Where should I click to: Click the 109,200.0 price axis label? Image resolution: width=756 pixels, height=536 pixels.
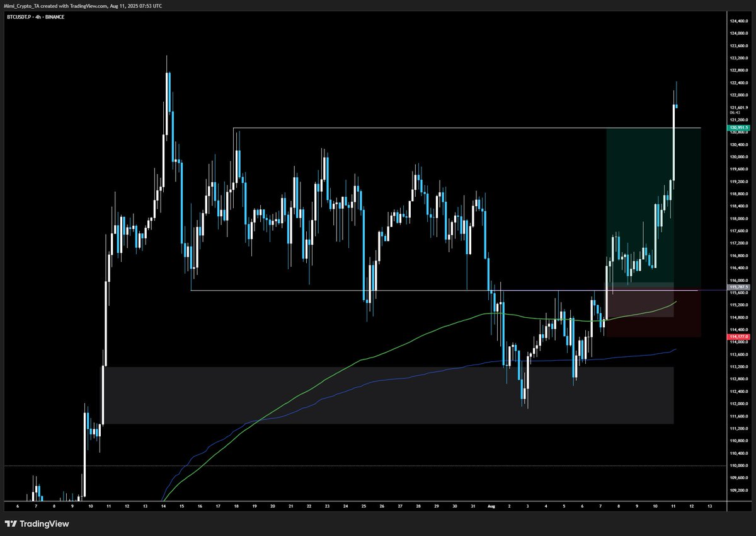[x=738, y=490]
